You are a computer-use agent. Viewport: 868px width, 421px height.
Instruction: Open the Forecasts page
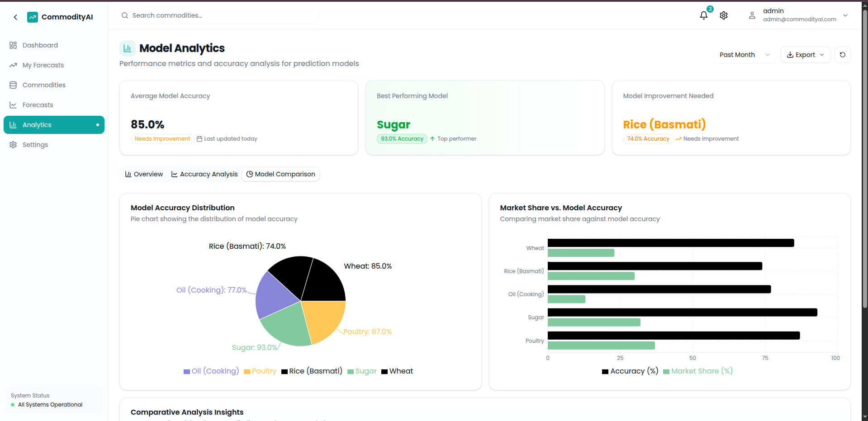(54, 105)
